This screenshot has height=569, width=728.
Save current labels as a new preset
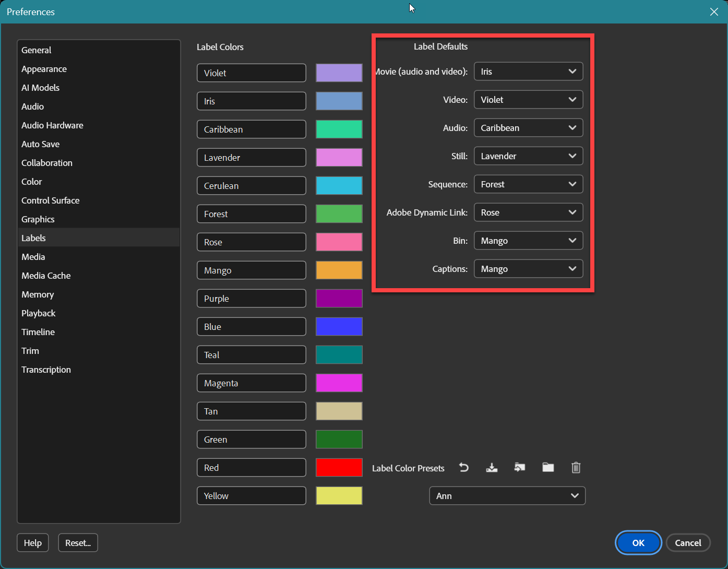click(x=492, y=468)
